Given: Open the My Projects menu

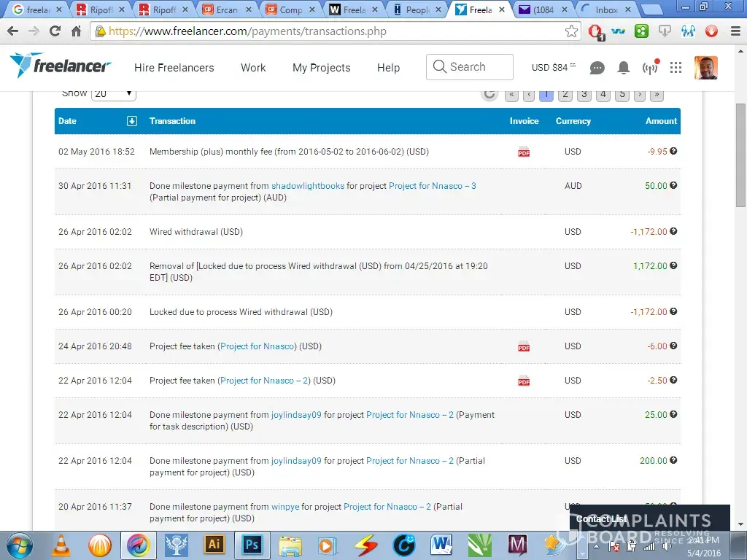Looking at the screenshot, I should (321, 68).
